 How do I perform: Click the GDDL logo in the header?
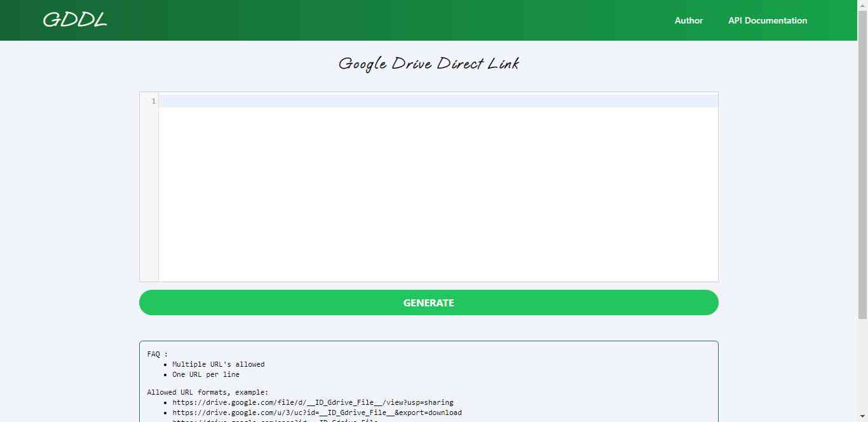pos(74,20)
